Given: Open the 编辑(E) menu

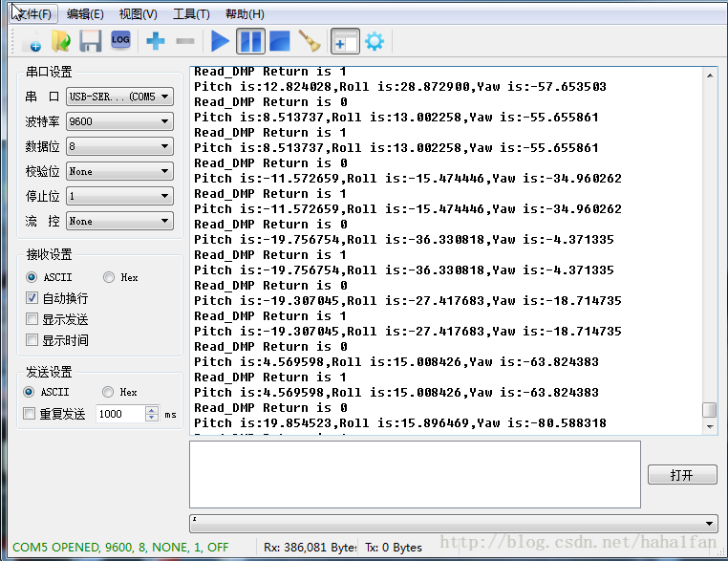Looking at the screenshot, I should coord(85,14).
